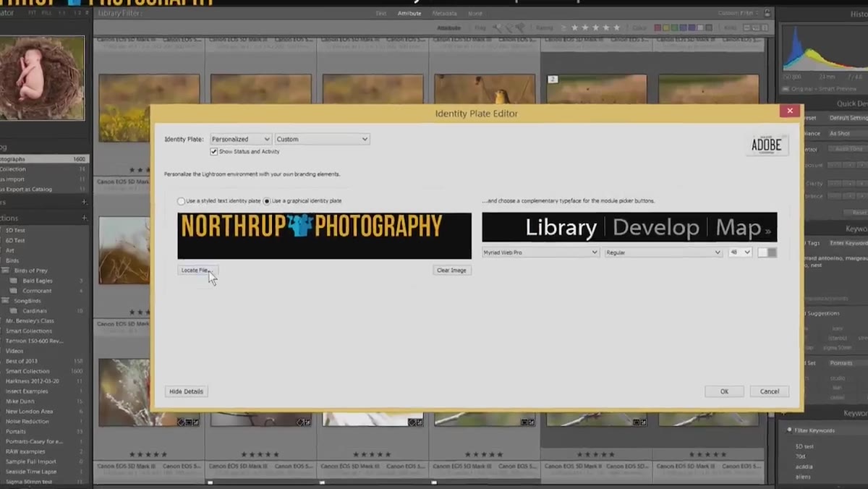The width and height of the screenshot is (868, 489).
Task: Switch to the Metadata filter tab
Action: point(444,13)
